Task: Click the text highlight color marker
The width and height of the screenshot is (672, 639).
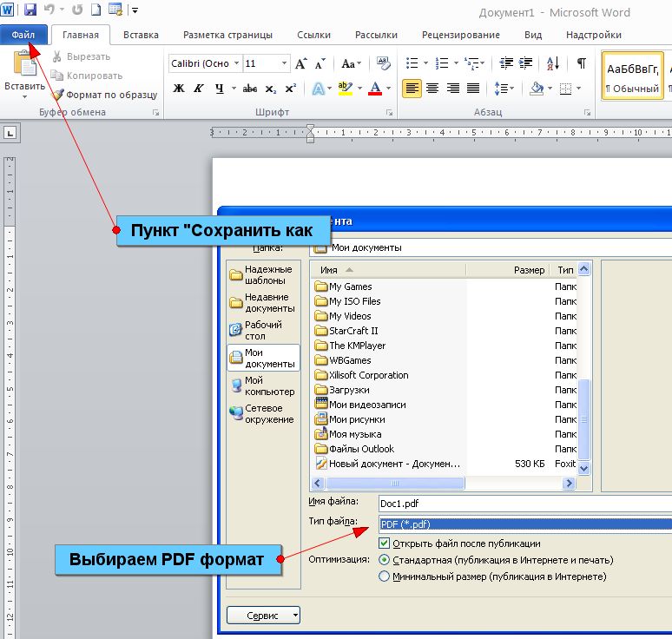Action: (345, 89)
